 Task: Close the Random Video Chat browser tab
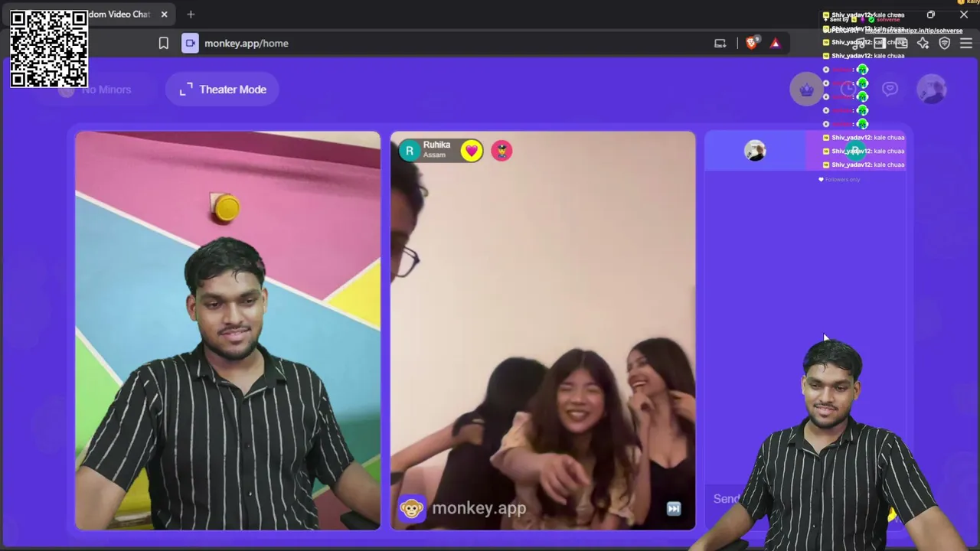click(x=164, y=15)
